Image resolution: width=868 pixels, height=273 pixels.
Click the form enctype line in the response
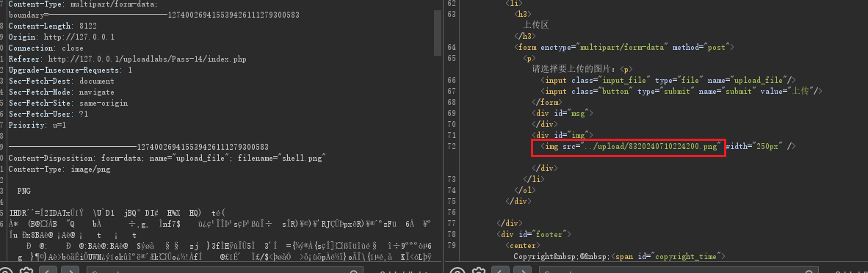pyautogui.click(x=623, y=48)
